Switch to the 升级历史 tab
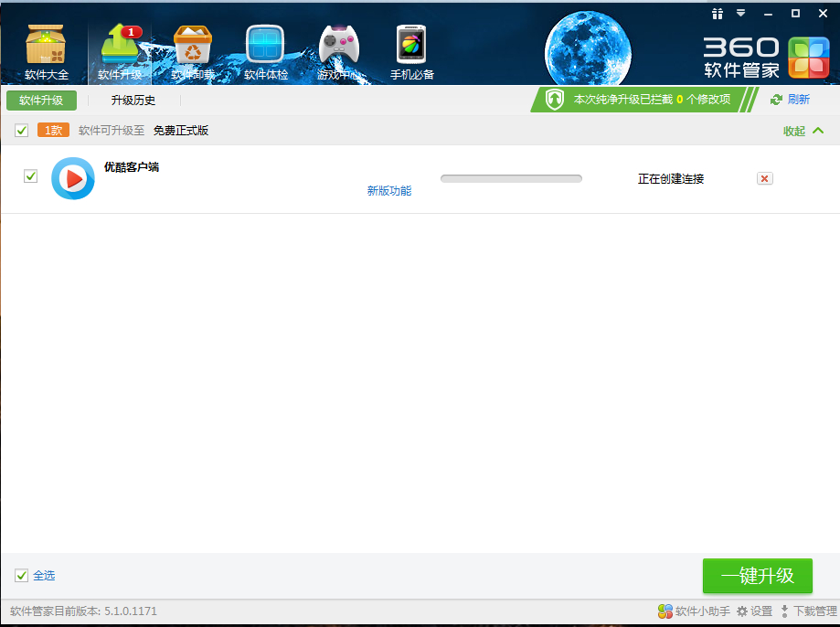This screenshot has width=840, height=627. click(x=133, y=101)
